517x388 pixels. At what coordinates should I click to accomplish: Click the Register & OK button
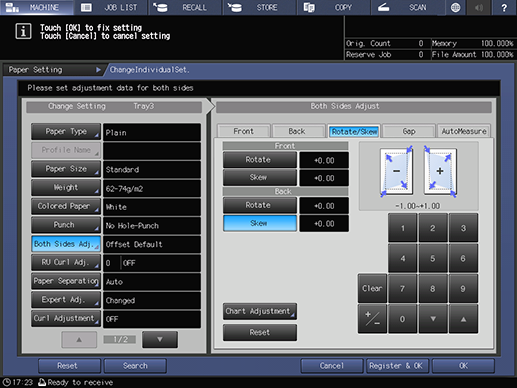point(396,366)
